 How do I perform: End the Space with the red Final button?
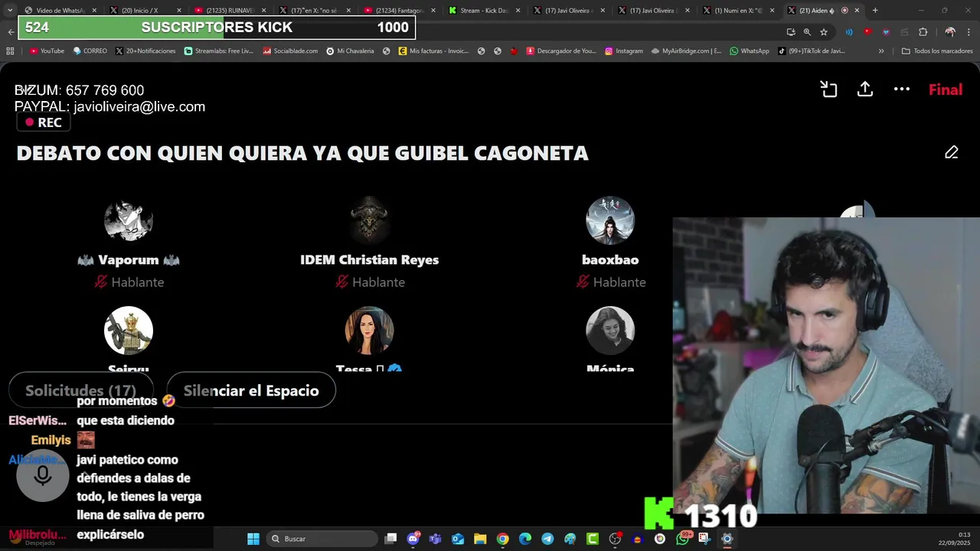pyautogui.click(x=946, y=90)
